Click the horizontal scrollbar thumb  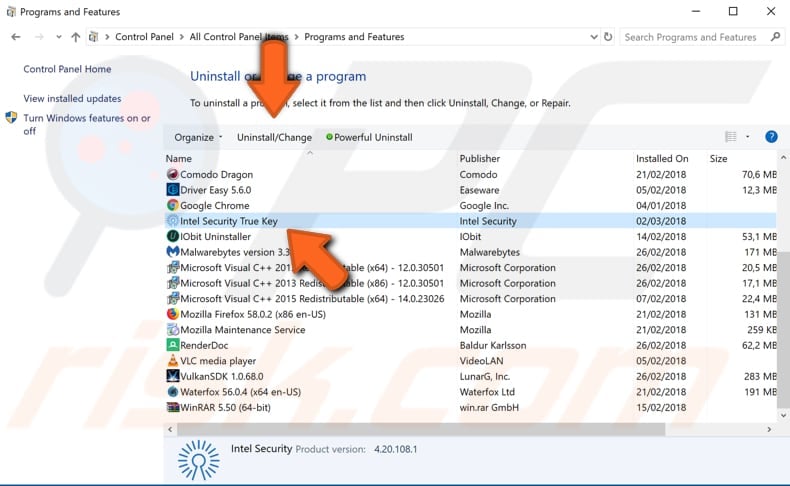(x=421, y=429)
